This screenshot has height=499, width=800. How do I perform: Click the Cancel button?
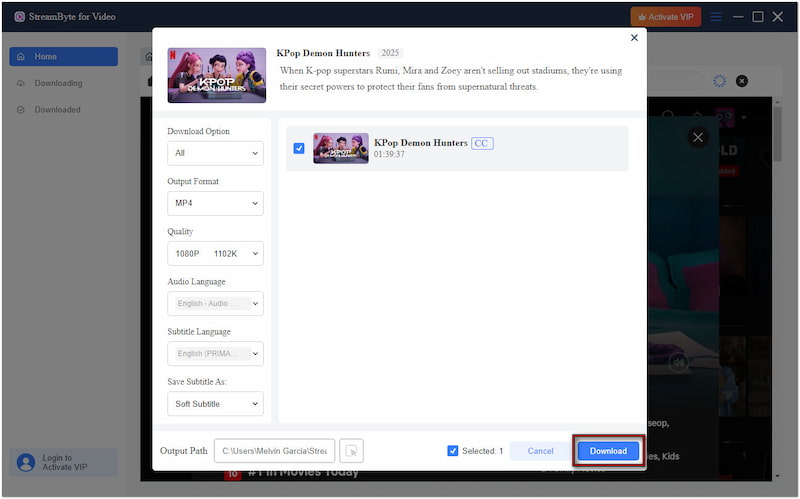(540, 451)
